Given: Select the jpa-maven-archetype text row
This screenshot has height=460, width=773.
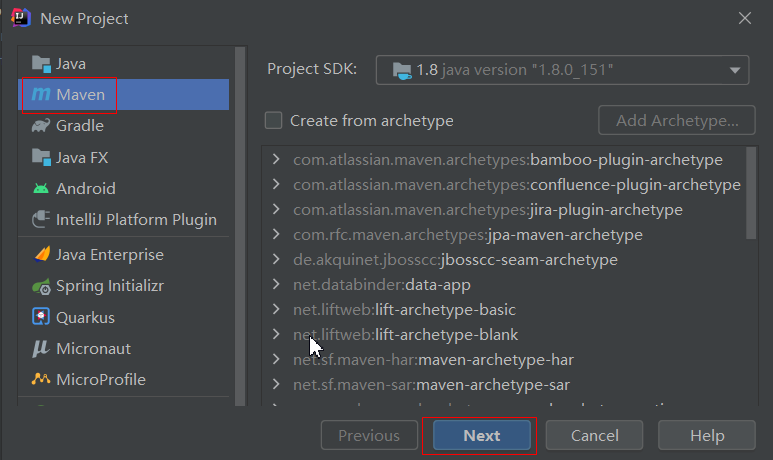Looking at the screenshot, I should (x=468, y=235).
